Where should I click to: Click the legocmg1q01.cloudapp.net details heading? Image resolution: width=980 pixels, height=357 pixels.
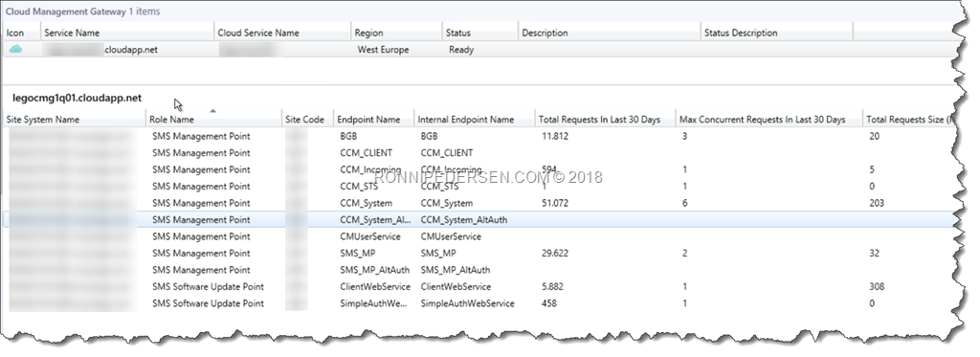coord(77,99)
